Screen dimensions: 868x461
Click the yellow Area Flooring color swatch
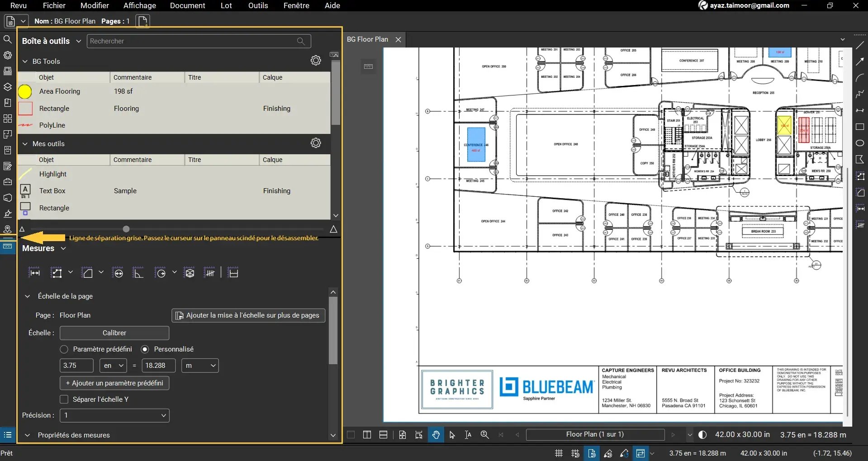[25, 91]
